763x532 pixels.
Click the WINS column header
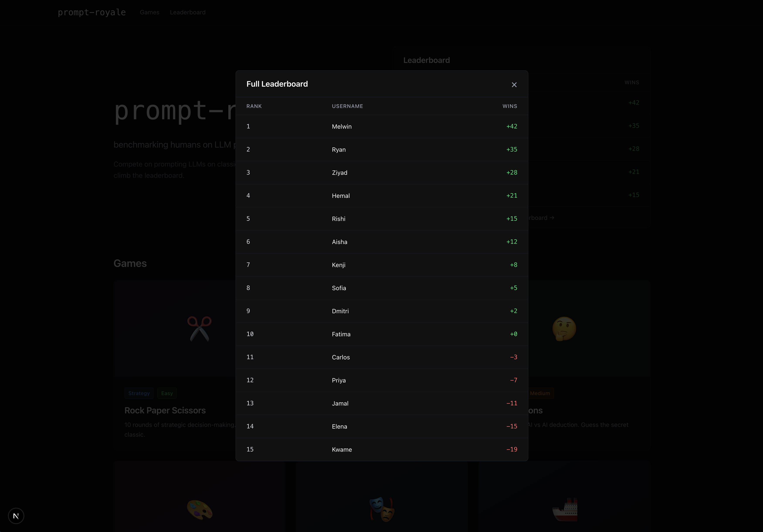509,106
